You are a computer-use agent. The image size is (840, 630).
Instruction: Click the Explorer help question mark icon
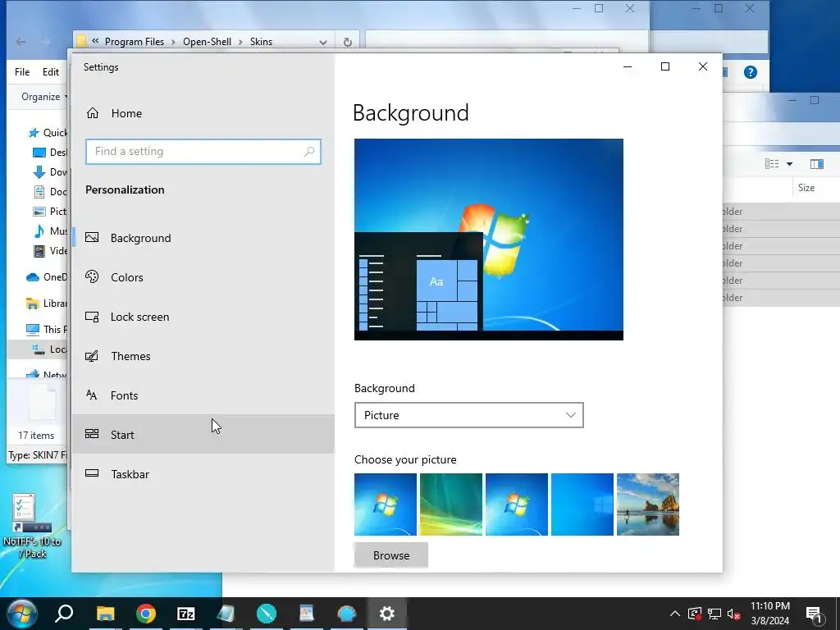(751, 72)
